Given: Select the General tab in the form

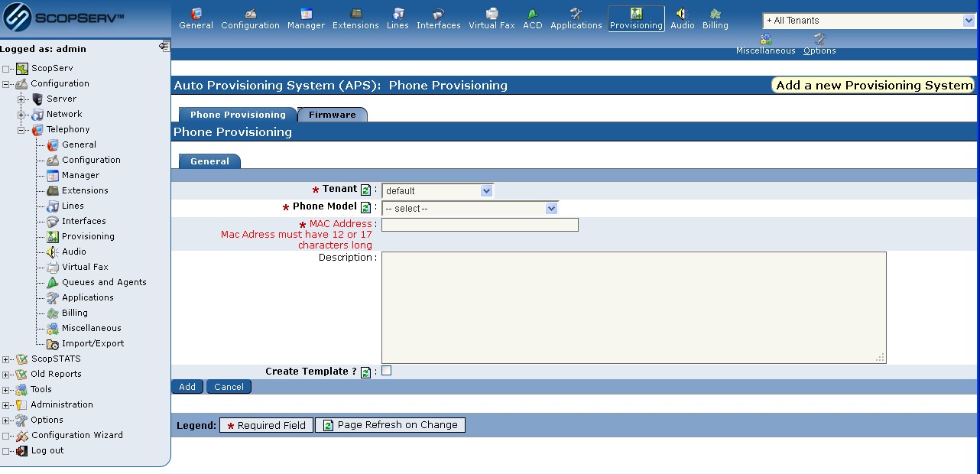Looking at the screenshot, I should [209, 161].
